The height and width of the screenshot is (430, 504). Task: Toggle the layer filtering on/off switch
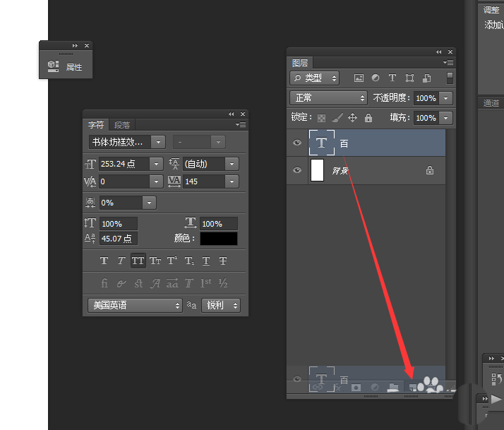[x=450, y=78]
